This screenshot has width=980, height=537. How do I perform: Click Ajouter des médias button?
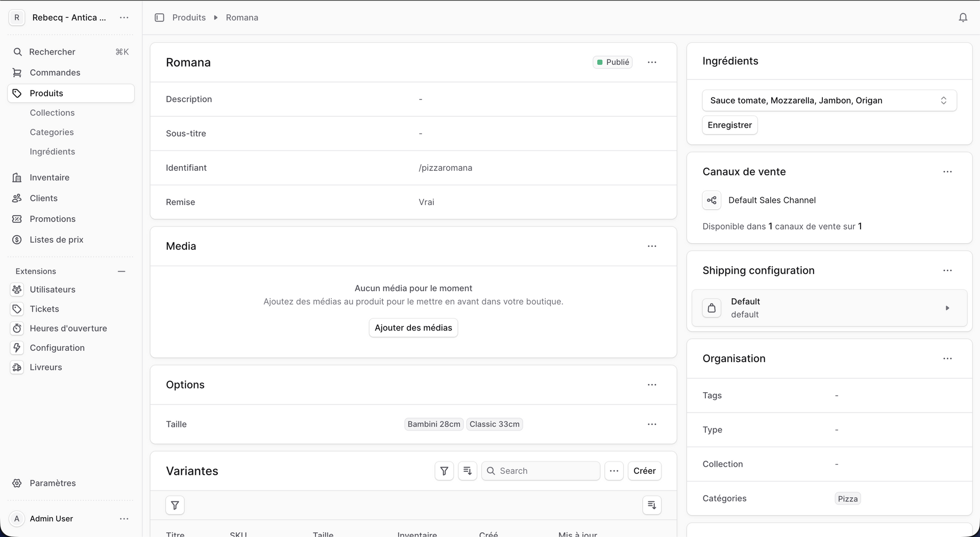(x=413, y=328)
